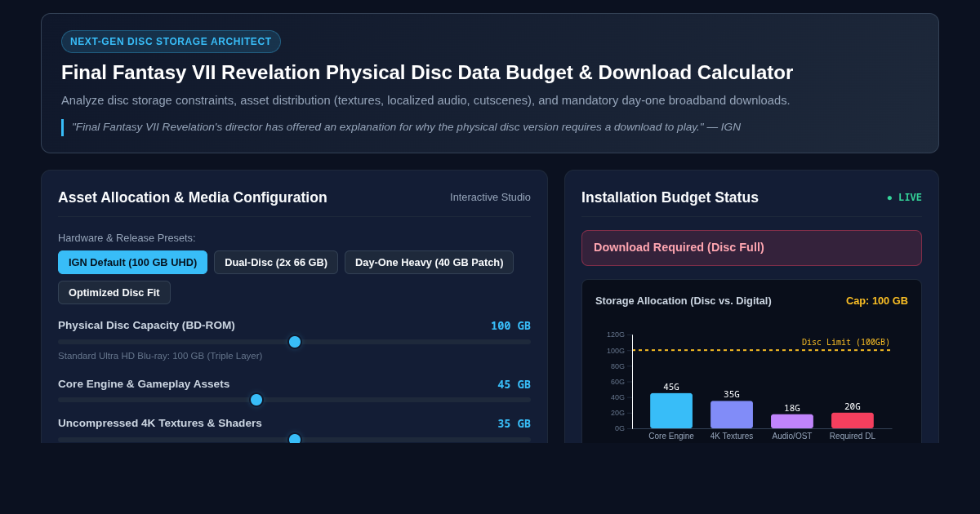Click the Next-Gen Disc Storage Architect badge
This screenshot has width=980, height=514.
[x=171, y=42]
